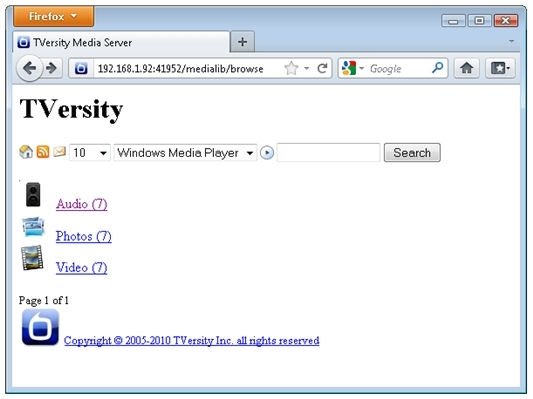533x399 pixels.
Task: Click the envelope mail icon
Action: tap(59, 151)
